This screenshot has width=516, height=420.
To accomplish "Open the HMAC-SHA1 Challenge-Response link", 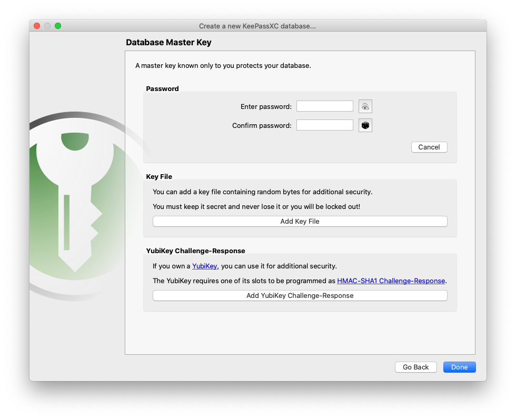I will [x=391, y=281].
